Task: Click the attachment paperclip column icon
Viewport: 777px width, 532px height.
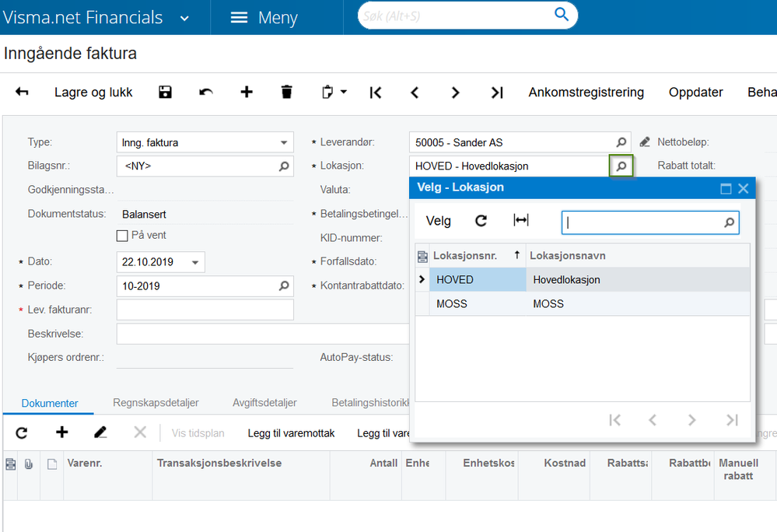Action: [29, 464]
